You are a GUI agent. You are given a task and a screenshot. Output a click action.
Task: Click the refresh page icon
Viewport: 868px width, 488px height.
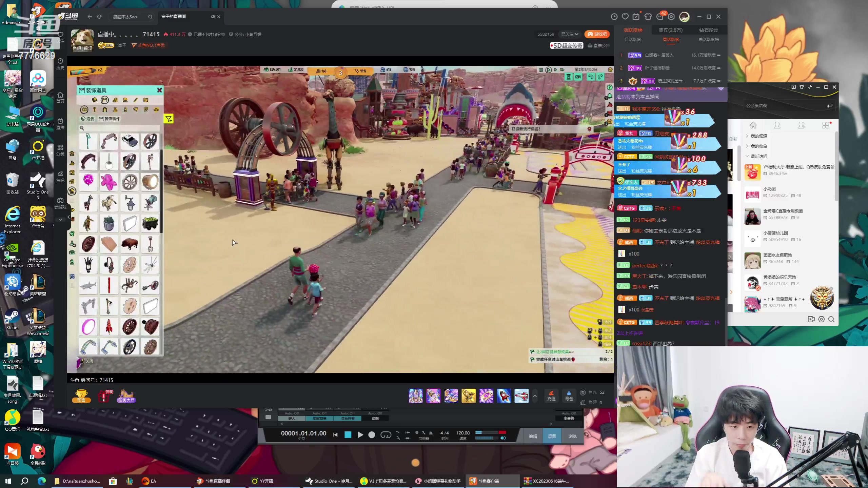[99, 17]
